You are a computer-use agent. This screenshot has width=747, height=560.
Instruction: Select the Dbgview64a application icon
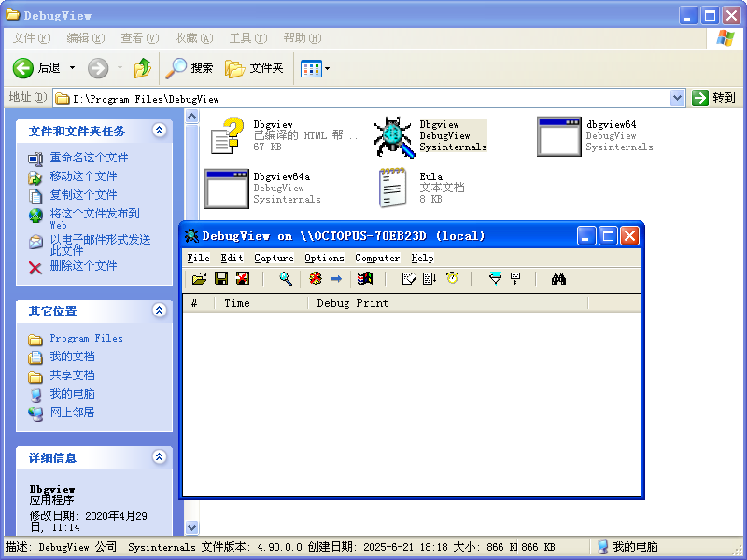(227, 189)
